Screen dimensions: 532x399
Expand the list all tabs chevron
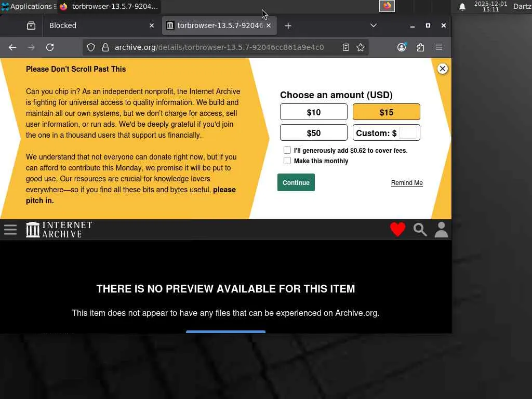(374, 26)
